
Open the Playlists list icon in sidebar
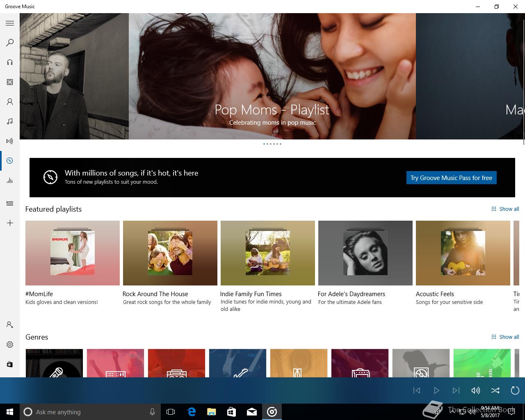[10, 203]
